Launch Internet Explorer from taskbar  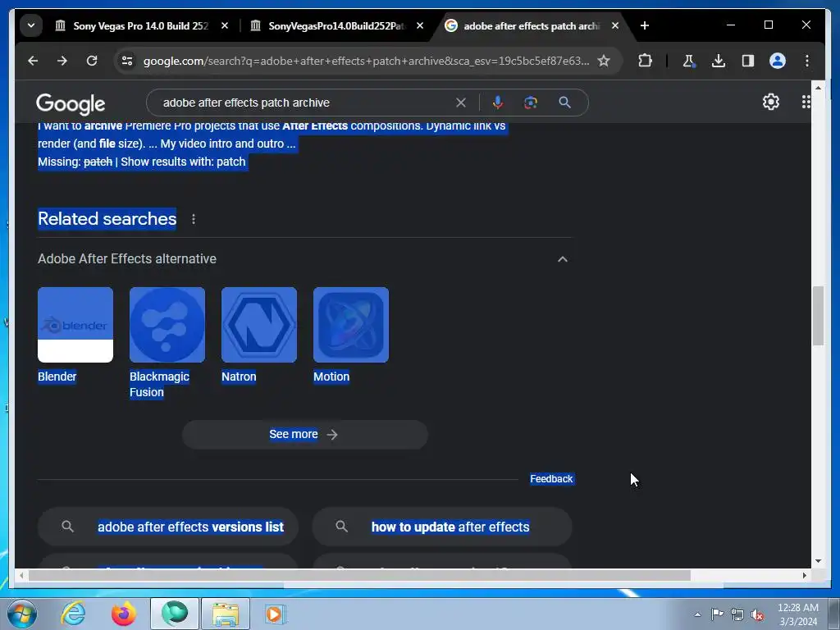(72, 614)
